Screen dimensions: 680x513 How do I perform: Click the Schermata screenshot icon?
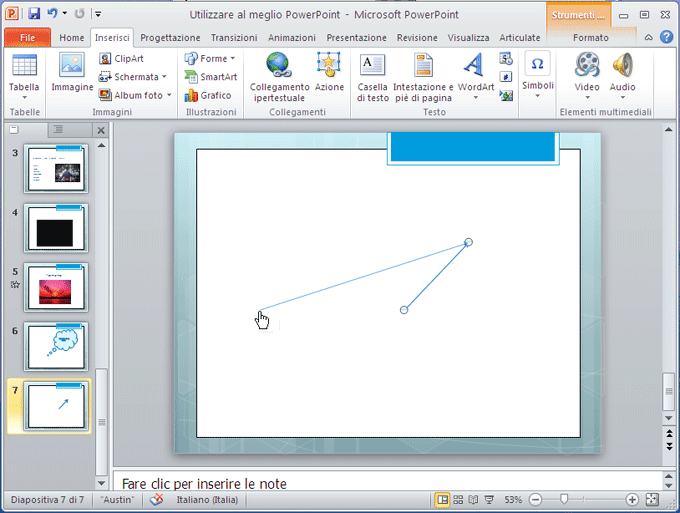pos(105,77)
